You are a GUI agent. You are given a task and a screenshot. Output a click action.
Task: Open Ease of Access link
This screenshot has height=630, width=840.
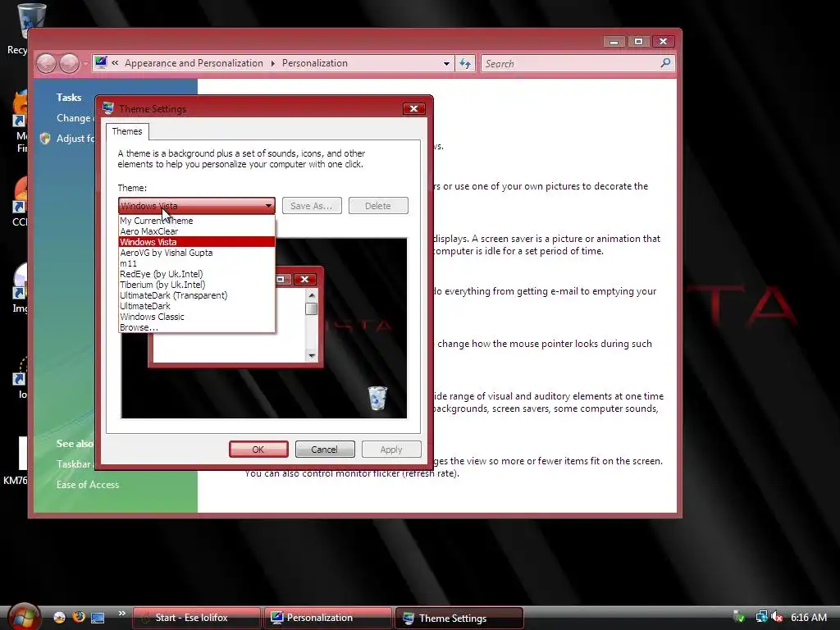click(88, 484)
